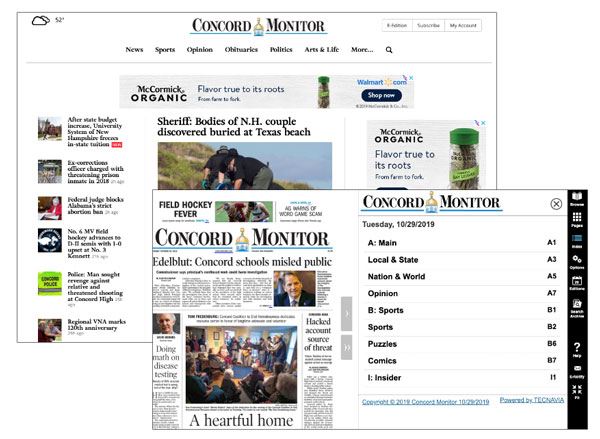Open Search Archive in e-edition sidebar

(x=577, y=308)
